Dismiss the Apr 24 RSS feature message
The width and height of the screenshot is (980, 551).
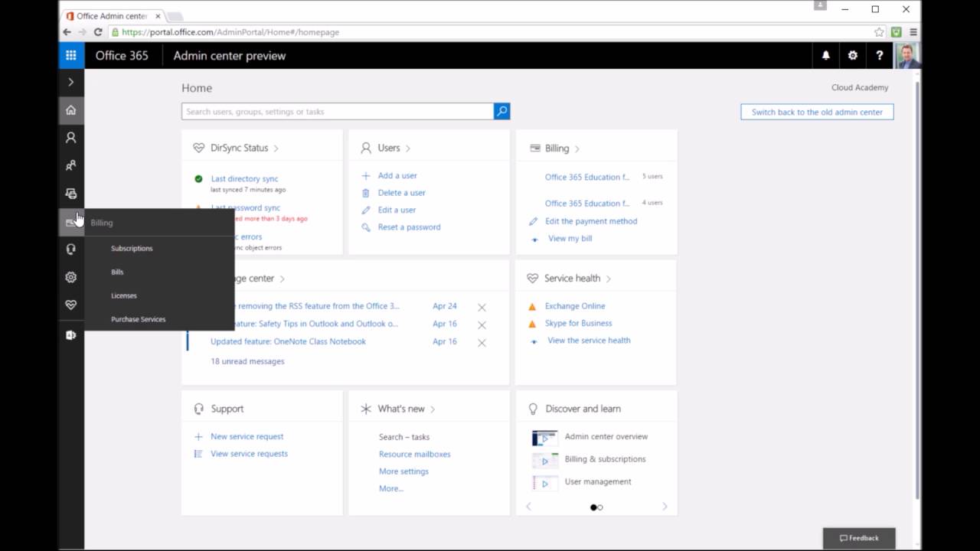pyautogui.click(x=482, y=308)
